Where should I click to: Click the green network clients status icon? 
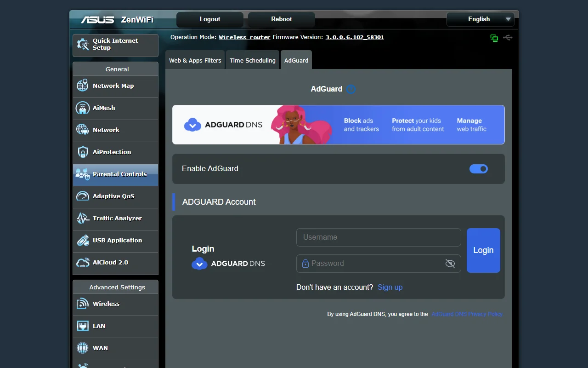pos(494,38)
